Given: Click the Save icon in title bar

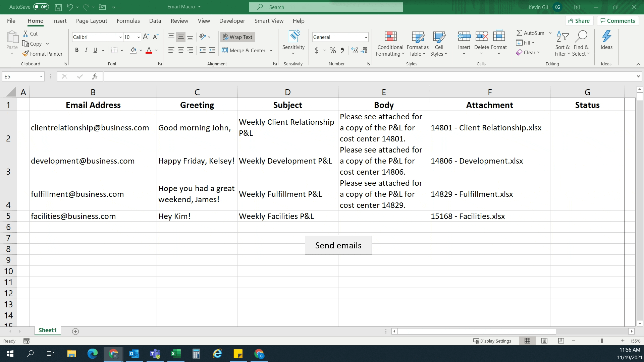Looking at the screenshot, I should [58, 7].
